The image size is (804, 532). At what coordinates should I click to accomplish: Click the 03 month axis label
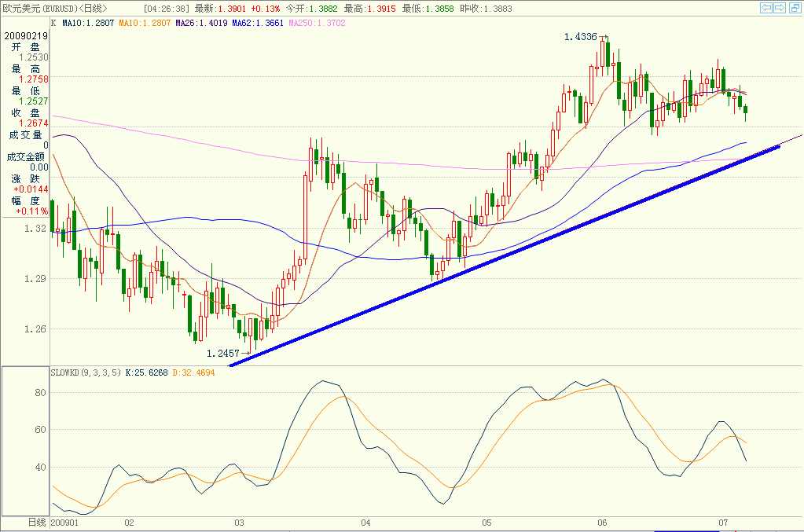click(x=239, y=523)
